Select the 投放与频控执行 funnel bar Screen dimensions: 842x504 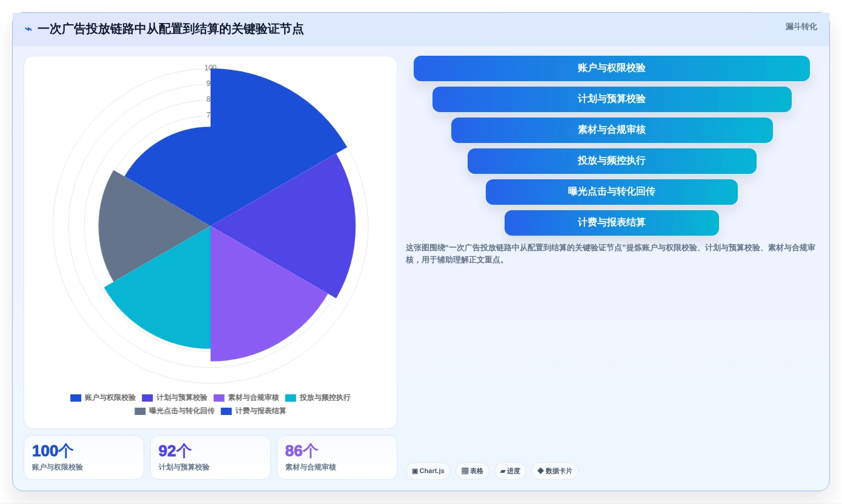(611, 161)
